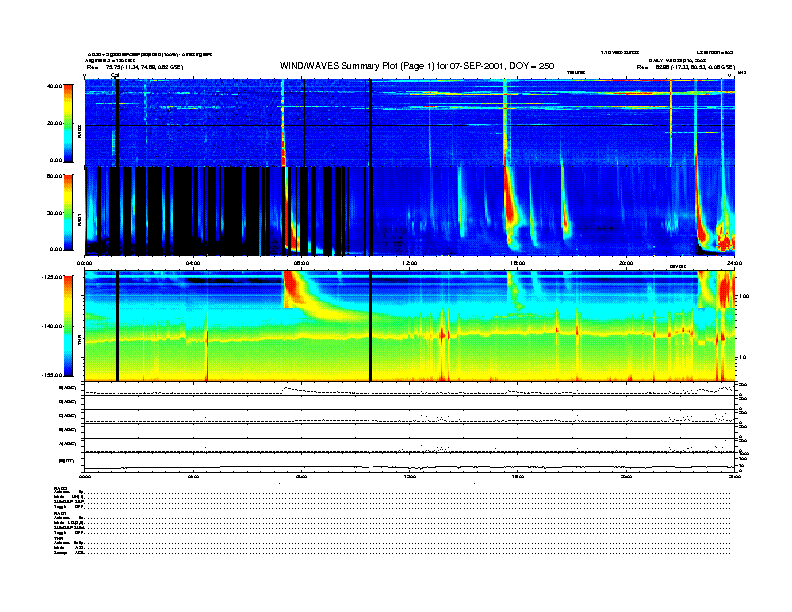Click the Cal marker above RAD2 panel

tap(115, 75)
